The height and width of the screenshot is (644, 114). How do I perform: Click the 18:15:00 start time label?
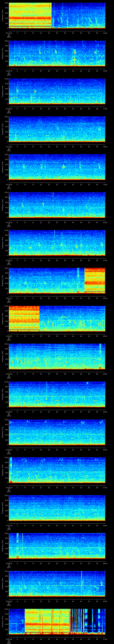point(9,71)
